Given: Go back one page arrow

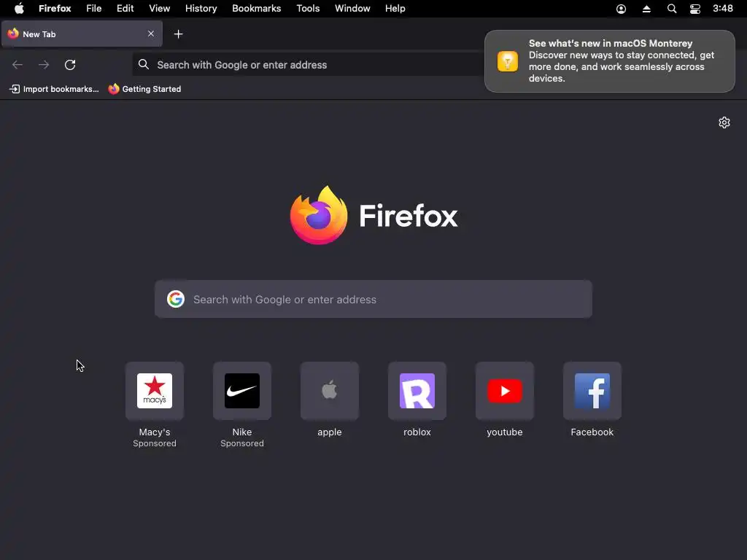Looking at the screenshot, I should (18, 65).
